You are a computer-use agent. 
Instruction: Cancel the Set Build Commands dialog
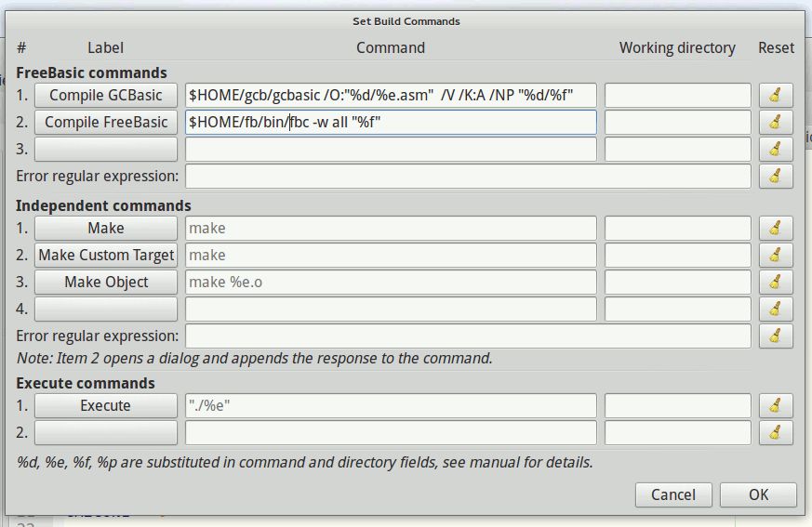(673, 494)
